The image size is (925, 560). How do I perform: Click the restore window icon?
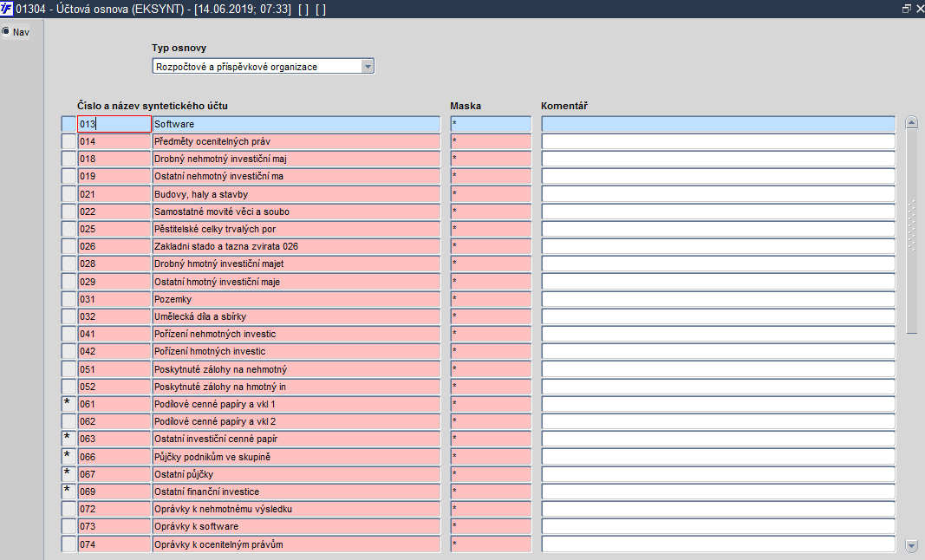907,9
